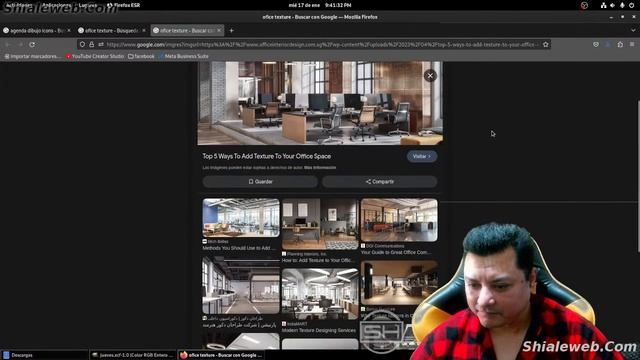Click the red circular tray icon in top panel
Screen dimensions: 640x360
point(584,5)
